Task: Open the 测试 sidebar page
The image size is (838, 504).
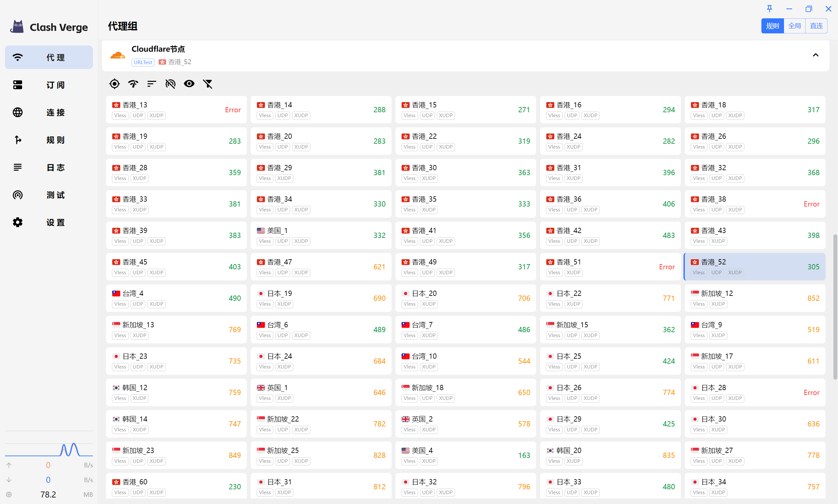Action: (x=48, y=195)
